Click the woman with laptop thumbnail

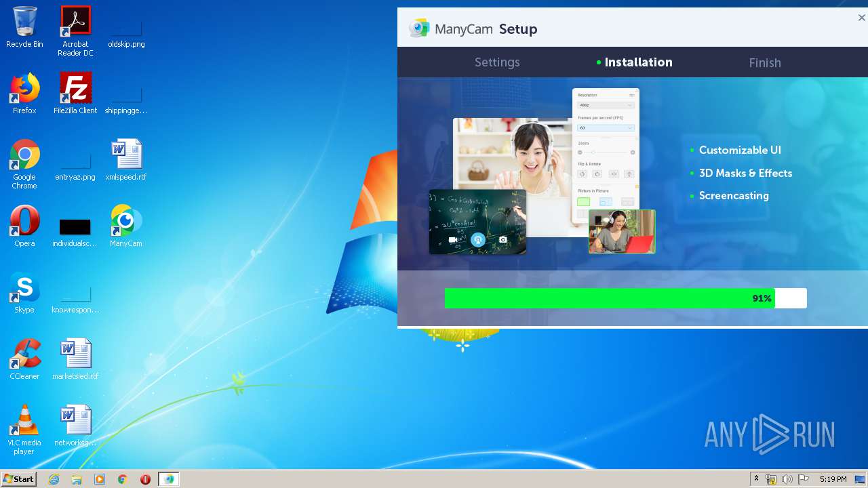click(622, 231)
